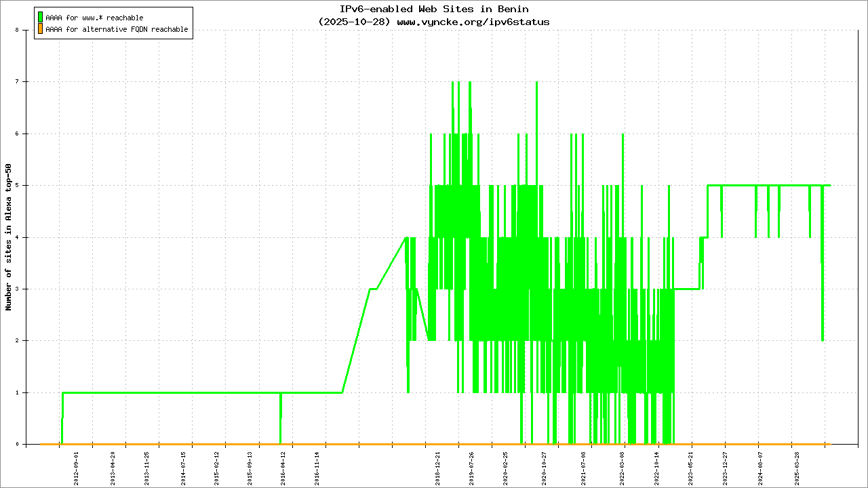Click the Y-axis value 1 label
868x488 pixels.
coord(26,392)
